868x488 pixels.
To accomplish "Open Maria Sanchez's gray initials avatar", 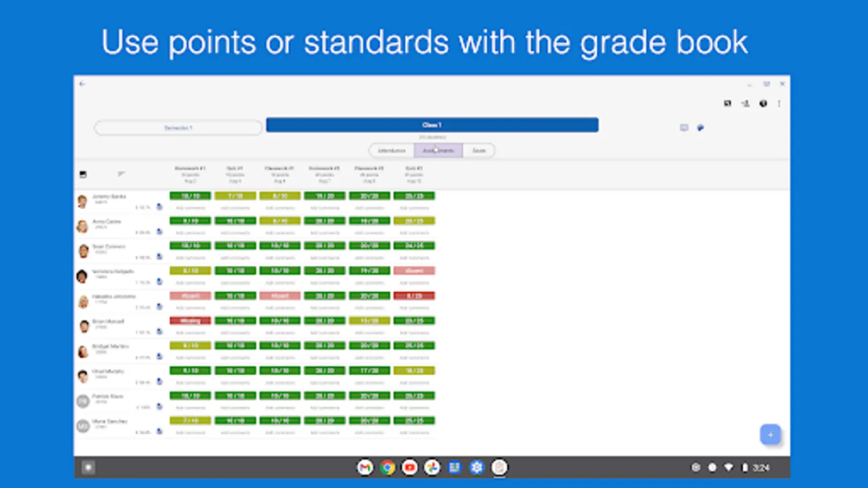I will [x=82, y=426].
